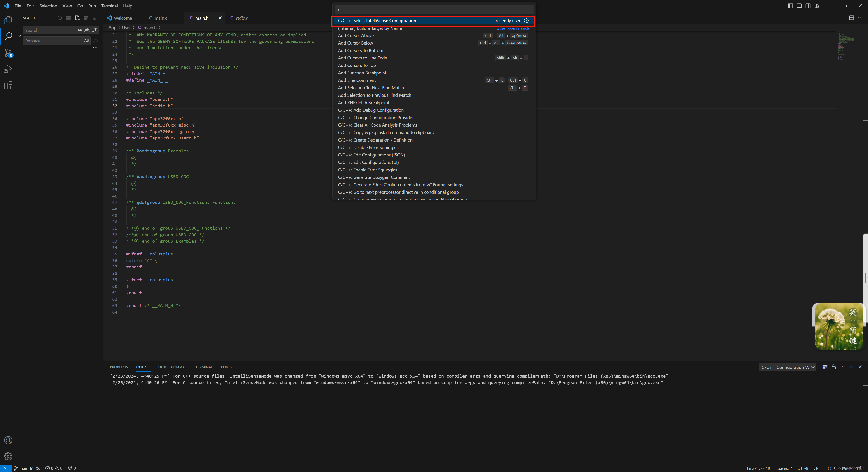Toggle Match Whole Word in search box

[x=87, y=30]
